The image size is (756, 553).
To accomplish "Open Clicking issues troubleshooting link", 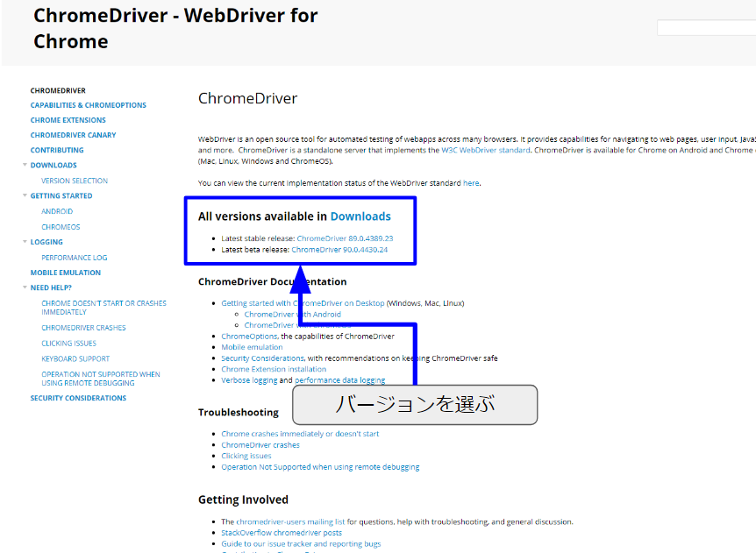I will [246, 456].
